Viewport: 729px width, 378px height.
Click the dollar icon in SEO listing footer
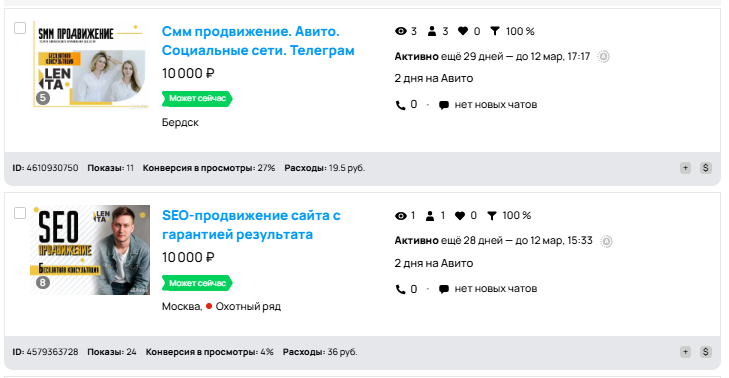point(706,352)
